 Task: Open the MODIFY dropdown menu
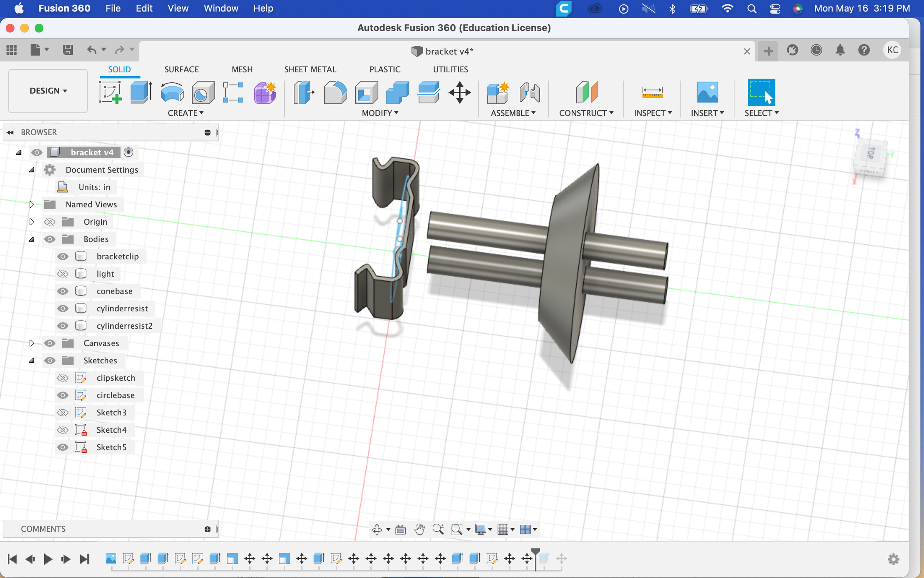click(379, 113)
